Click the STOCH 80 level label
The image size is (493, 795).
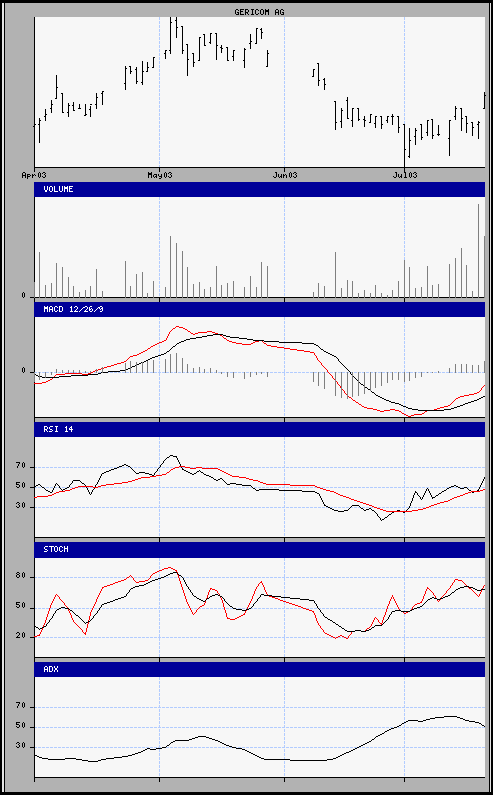click(20, 577)
